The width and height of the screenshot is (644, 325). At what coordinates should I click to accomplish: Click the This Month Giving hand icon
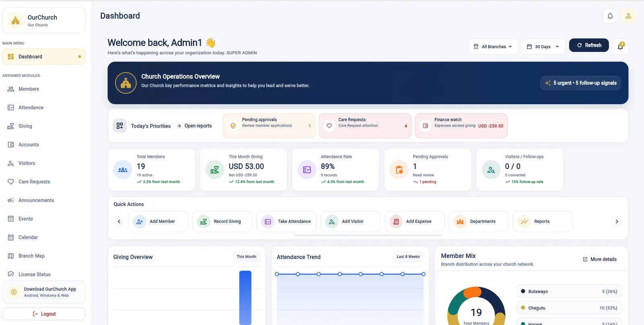(215, 170)
